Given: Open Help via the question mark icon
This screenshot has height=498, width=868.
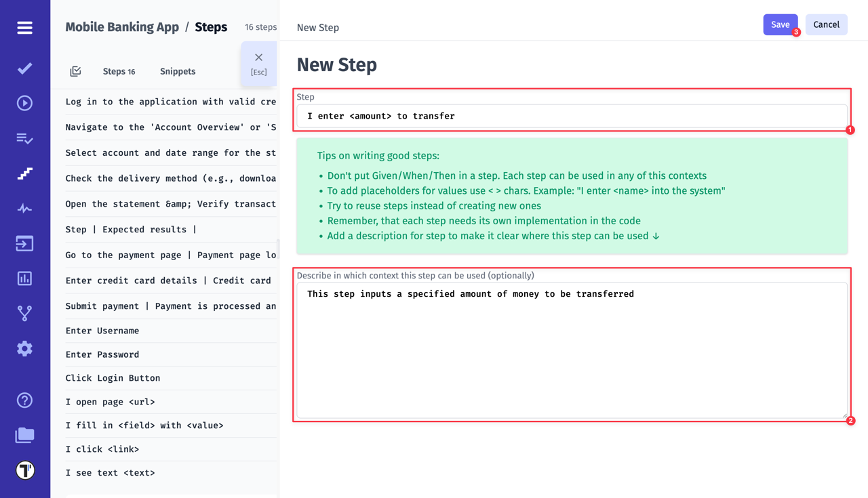Looking at the screenshot, I should 24,400.
